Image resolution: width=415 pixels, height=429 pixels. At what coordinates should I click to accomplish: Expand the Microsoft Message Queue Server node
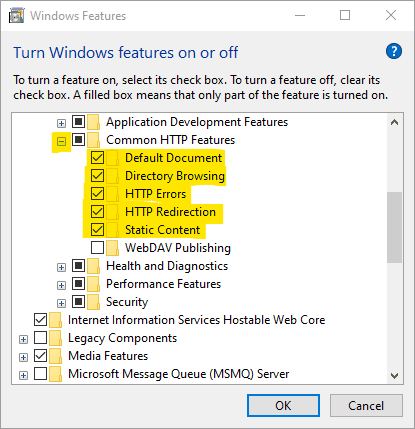[x=23, y=376]
